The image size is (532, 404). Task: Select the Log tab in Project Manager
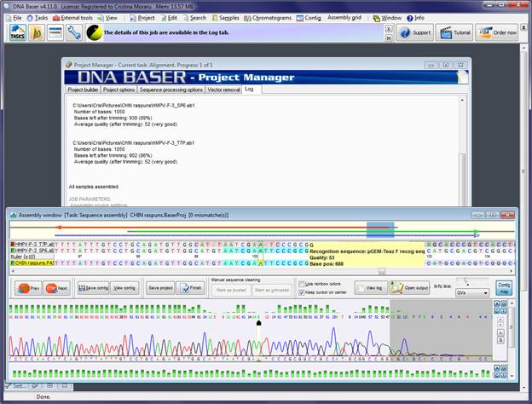click(249, 89)
